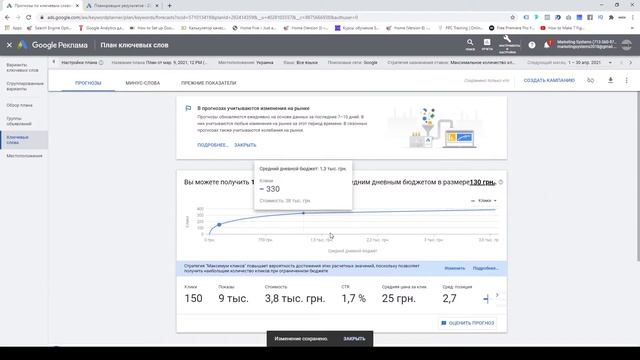Select Ключевые слова in sidebar
The image size is (640, 360).
(x=24, y=140)
